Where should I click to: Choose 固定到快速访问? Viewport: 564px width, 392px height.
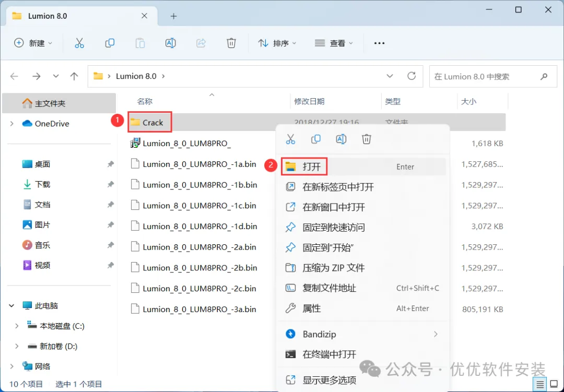coord(362,227)
